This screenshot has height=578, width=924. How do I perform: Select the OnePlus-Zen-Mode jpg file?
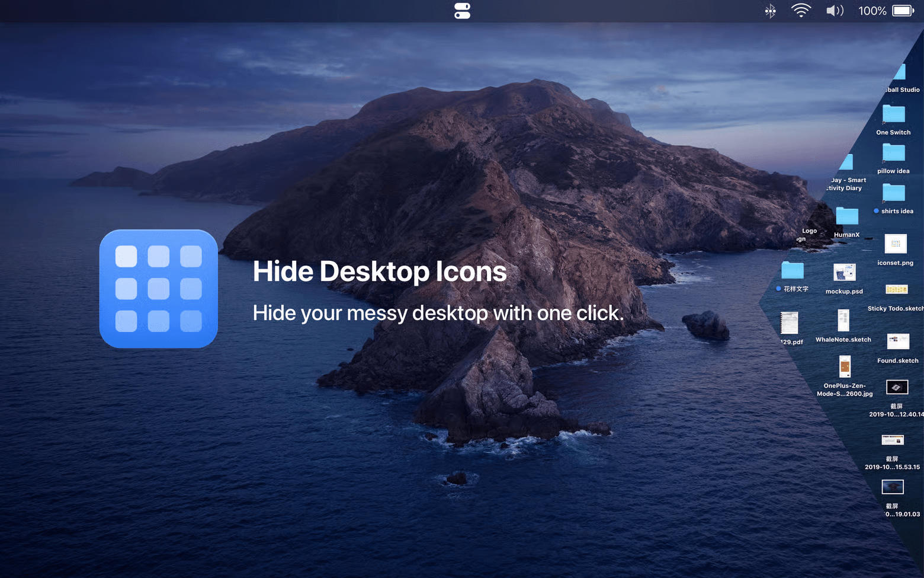[845, 366]
